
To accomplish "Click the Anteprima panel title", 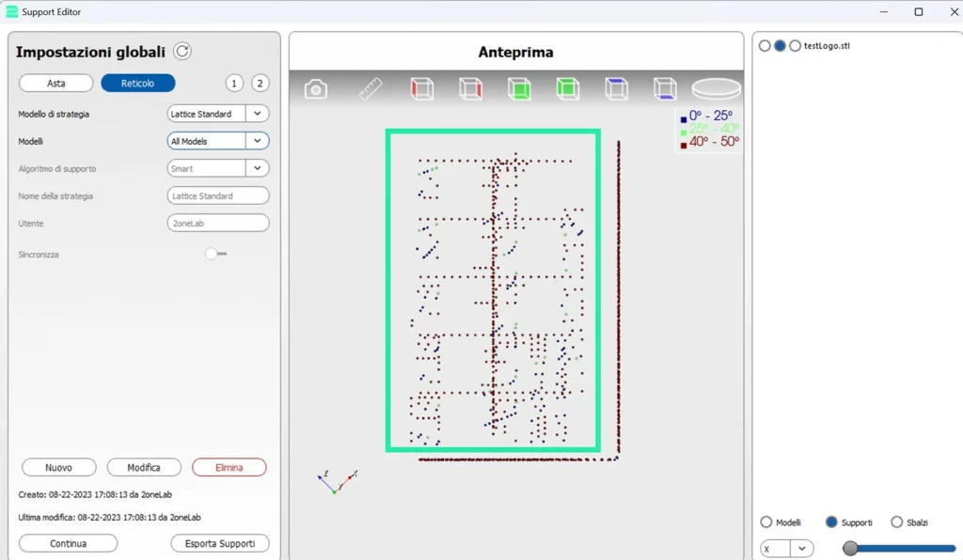I will point(516,52).
